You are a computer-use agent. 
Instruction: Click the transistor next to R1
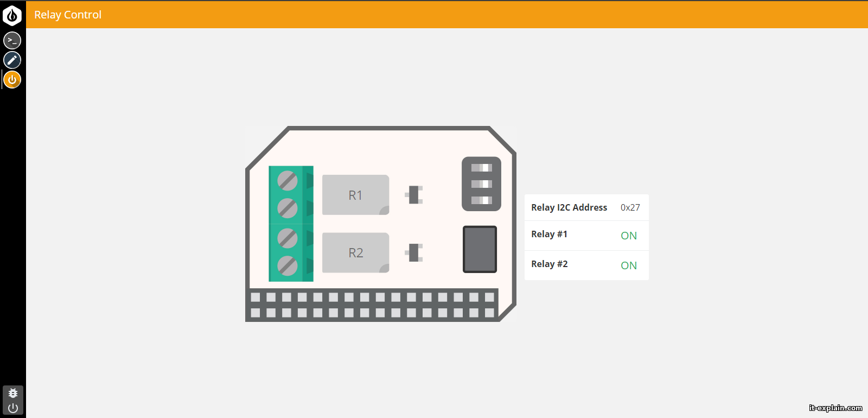coord(414,195)
